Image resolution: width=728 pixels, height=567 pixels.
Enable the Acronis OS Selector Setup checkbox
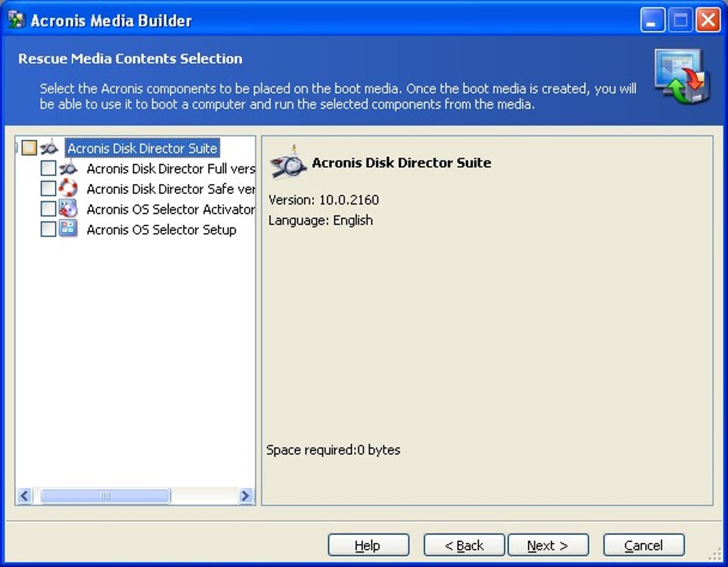pos(49,229)
